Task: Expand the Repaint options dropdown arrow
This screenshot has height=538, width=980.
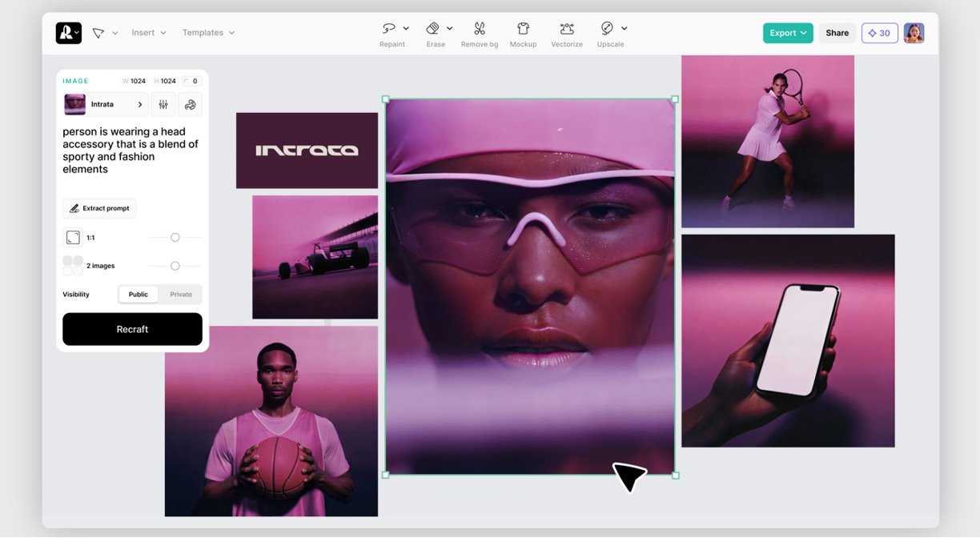Action: pyautogui.click(x=406, y=29)
